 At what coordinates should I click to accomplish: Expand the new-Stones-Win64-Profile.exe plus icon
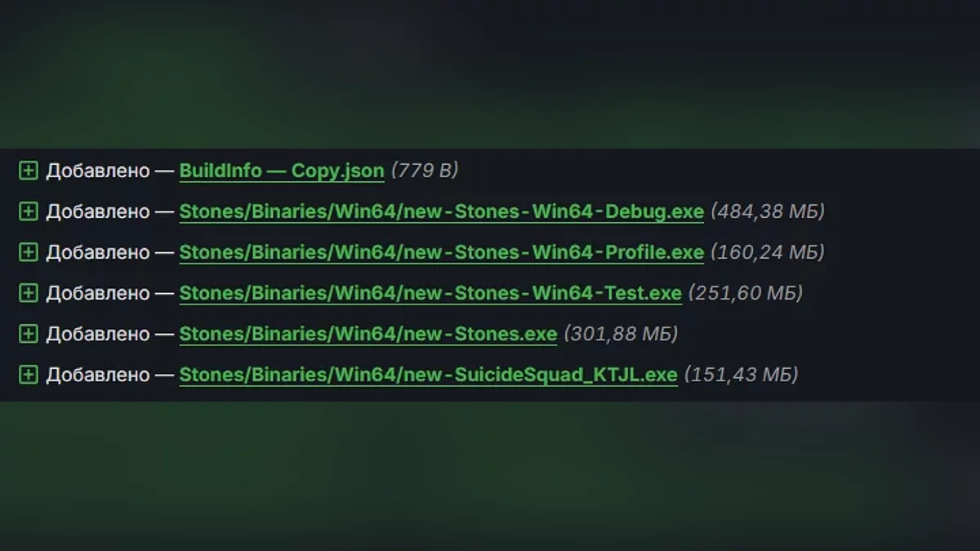coord(29,252)
